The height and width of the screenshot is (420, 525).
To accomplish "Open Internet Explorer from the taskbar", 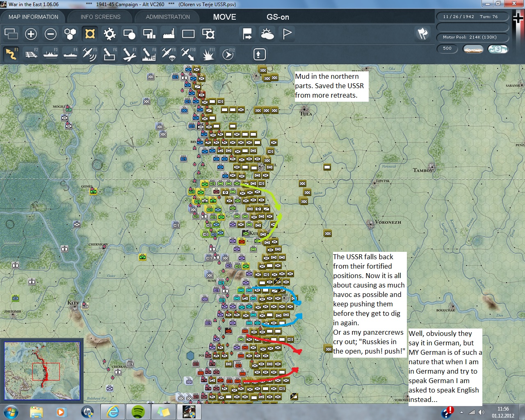I will point(113,411).
